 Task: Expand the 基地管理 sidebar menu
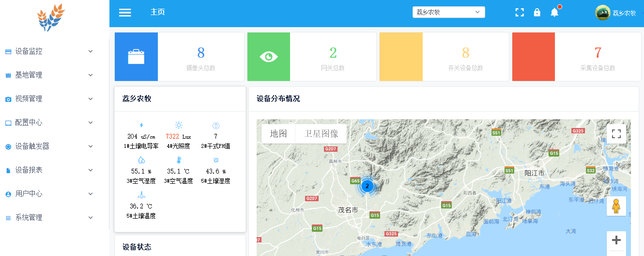click(x=48, y=75)
